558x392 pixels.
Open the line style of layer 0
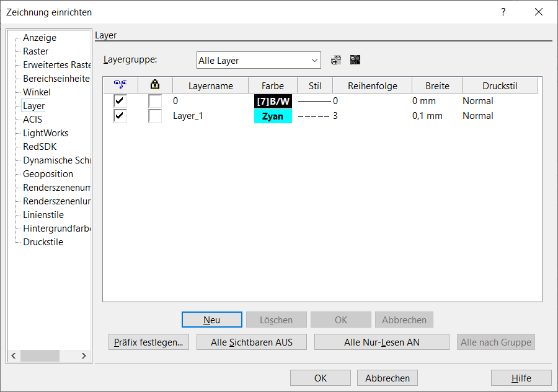314,102
